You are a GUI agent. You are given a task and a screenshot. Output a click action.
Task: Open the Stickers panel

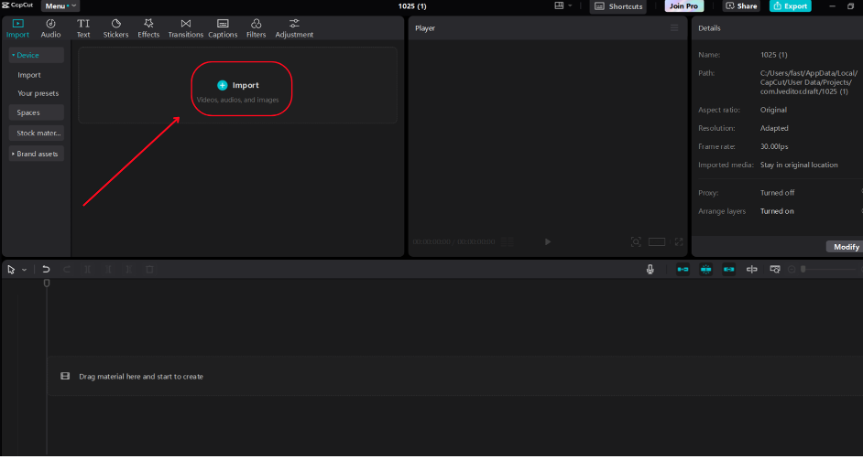pyautogui.click(x=115, y=28)
